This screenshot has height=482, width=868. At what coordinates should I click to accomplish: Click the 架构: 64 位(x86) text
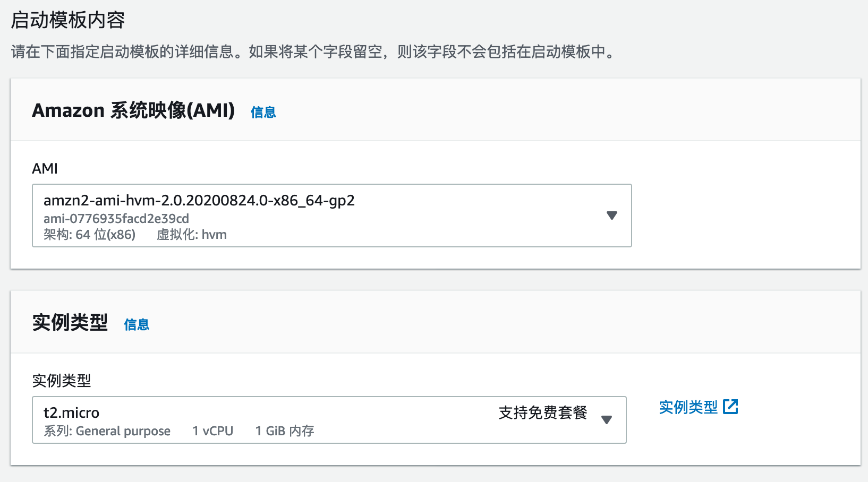90,235
